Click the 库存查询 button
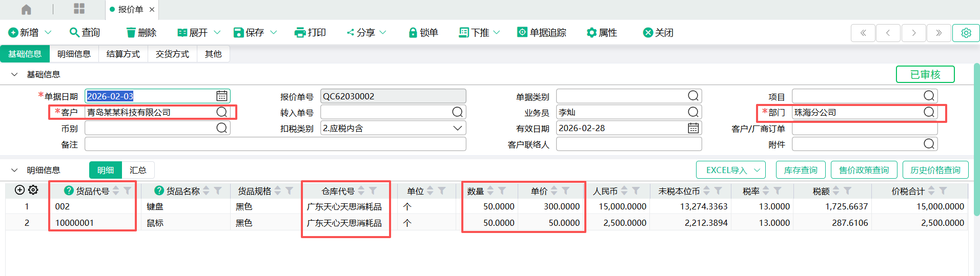Screen dimensions: 980x276 tap(800, 170)
